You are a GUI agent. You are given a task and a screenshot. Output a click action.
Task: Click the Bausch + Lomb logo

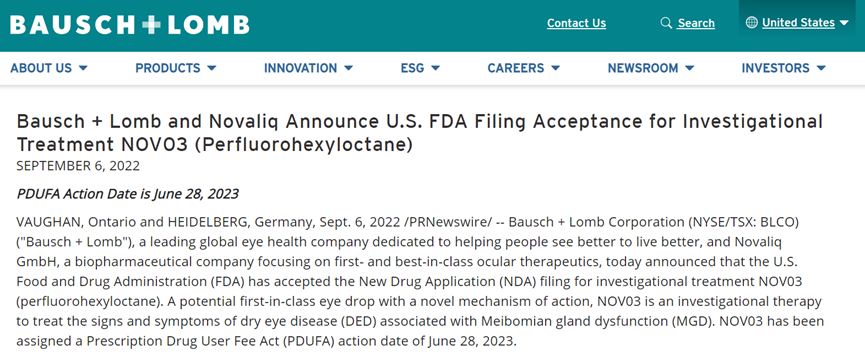[x=130, y=25]
